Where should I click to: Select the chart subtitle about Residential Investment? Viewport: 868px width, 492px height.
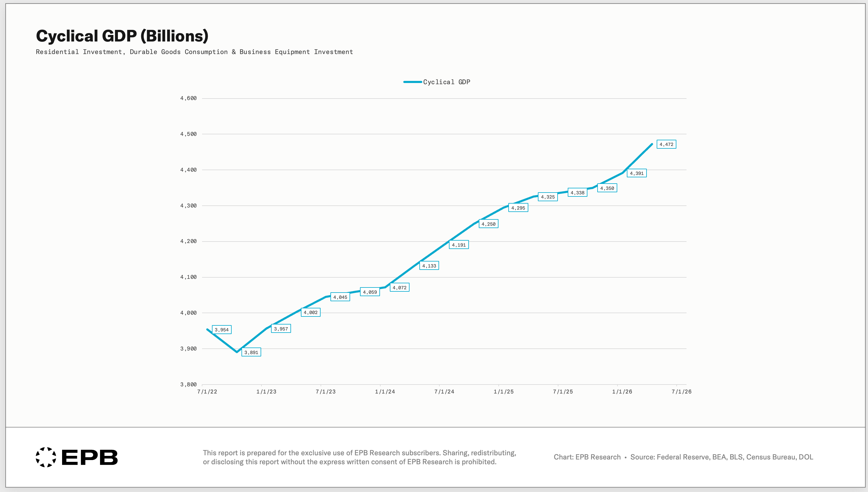194,52
